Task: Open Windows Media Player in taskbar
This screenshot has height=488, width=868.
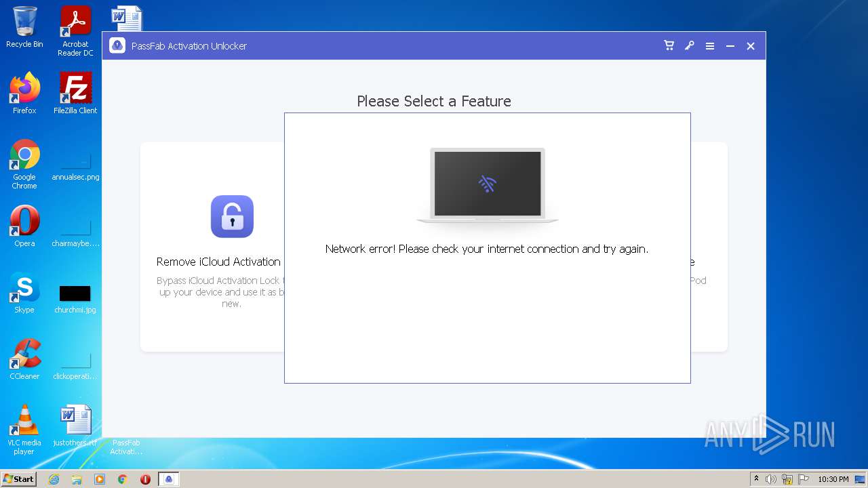Action: pyautogui.click(x=100, y=479)
